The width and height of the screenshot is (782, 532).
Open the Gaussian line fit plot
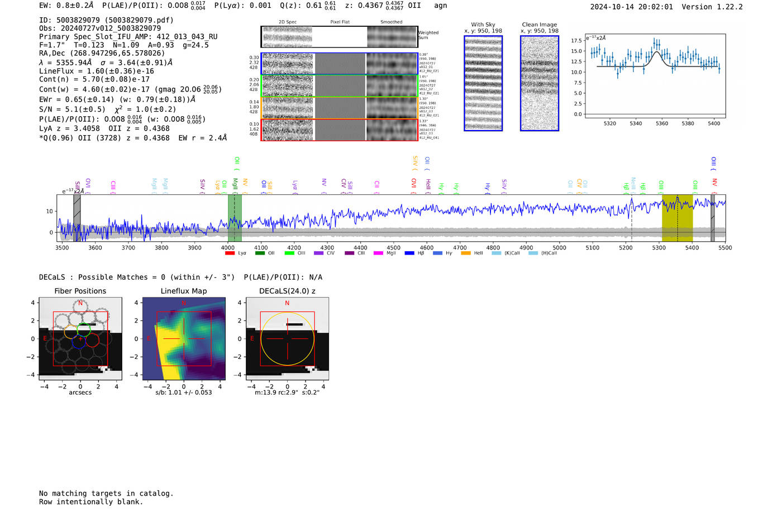[655, 76]
